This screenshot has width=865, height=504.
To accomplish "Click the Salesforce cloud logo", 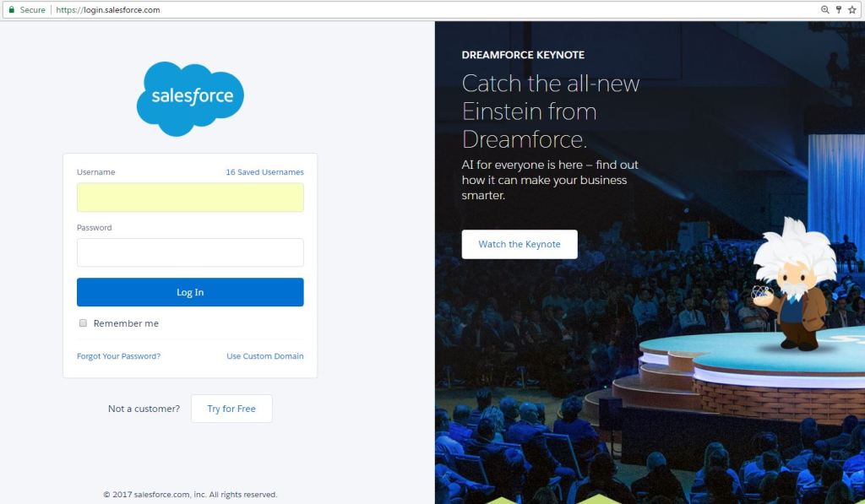I will pyautogui.click(x=190, y=99).
